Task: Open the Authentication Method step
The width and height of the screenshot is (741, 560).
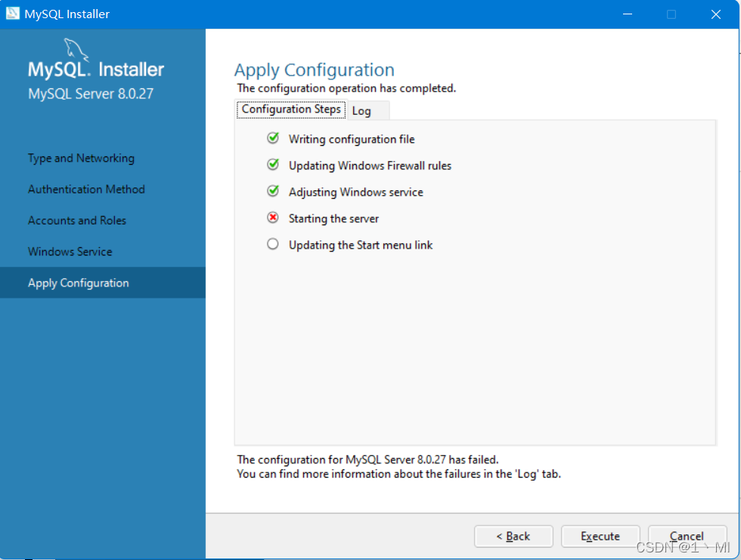Action: [86, 190]
